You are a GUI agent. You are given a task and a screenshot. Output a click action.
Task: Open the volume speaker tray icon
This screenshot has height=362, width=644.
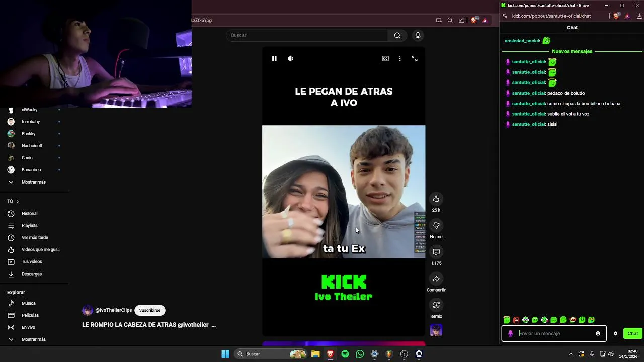point(611,354)
